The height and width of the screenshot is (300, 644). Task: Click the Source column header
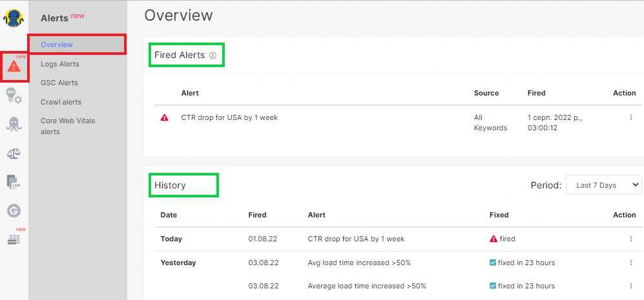(x=486, y=93)
